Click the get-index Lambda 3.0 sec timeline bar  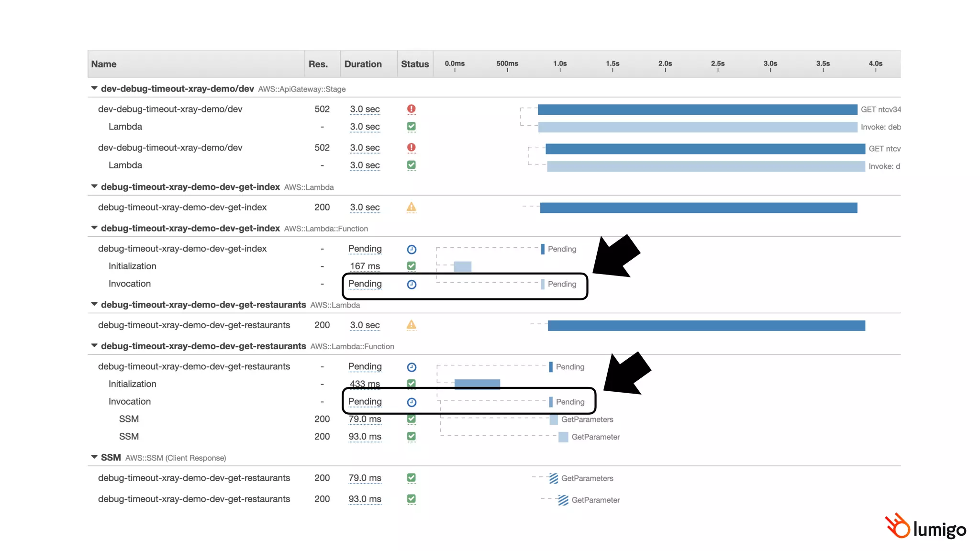pos(698,208)
